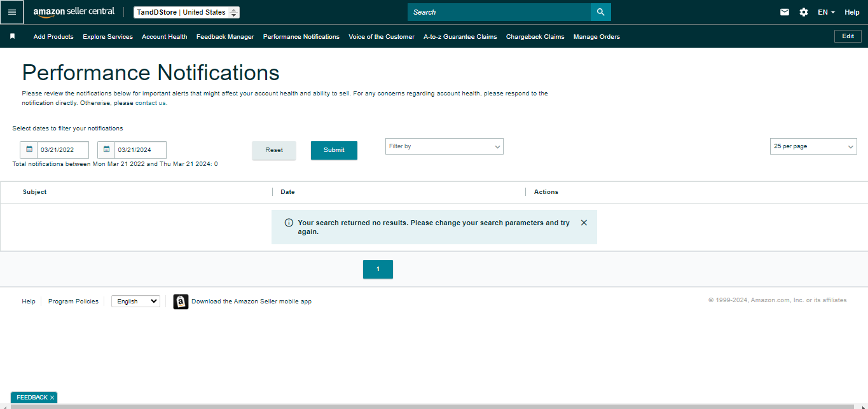The height and width of the screenshot is (409, 868).
Task: Click in the Search input field
Action: [x=499, y=12]
